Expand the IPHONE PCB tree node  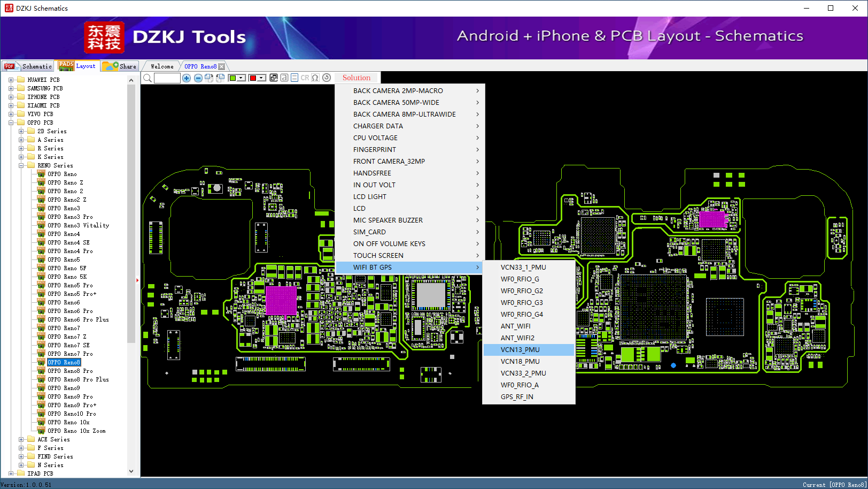pyautogui.click(x=11, y=97)
